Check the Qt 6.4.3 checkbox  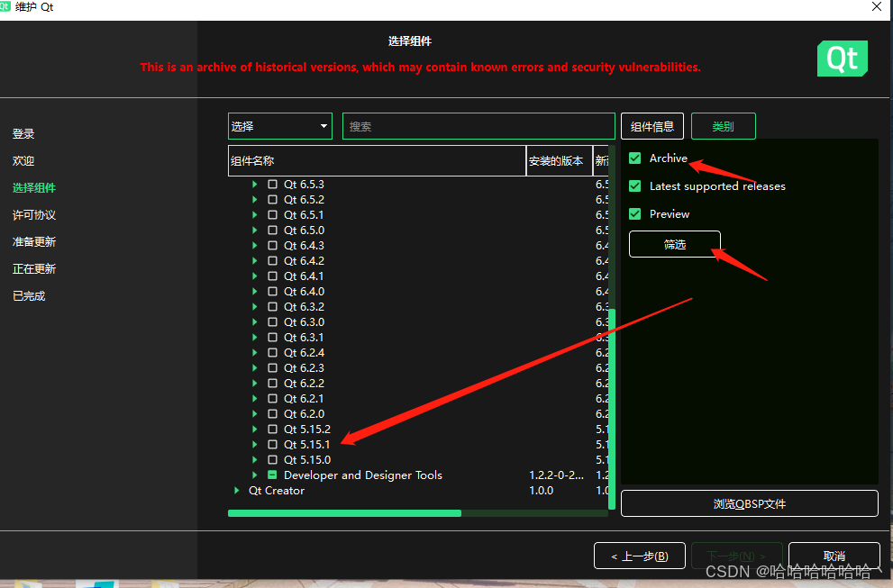pyautogui.click(x=273, y=245)
